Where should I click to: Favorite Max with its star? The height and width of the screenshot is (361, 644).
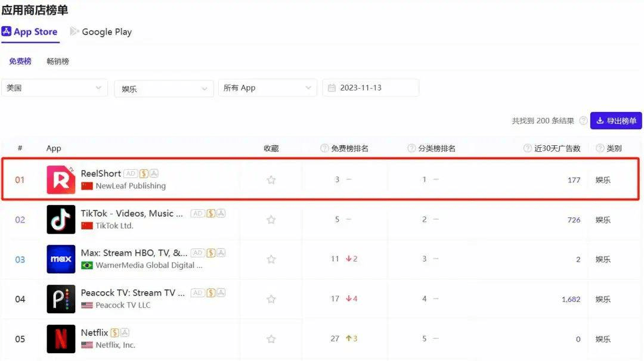[271, 259]
